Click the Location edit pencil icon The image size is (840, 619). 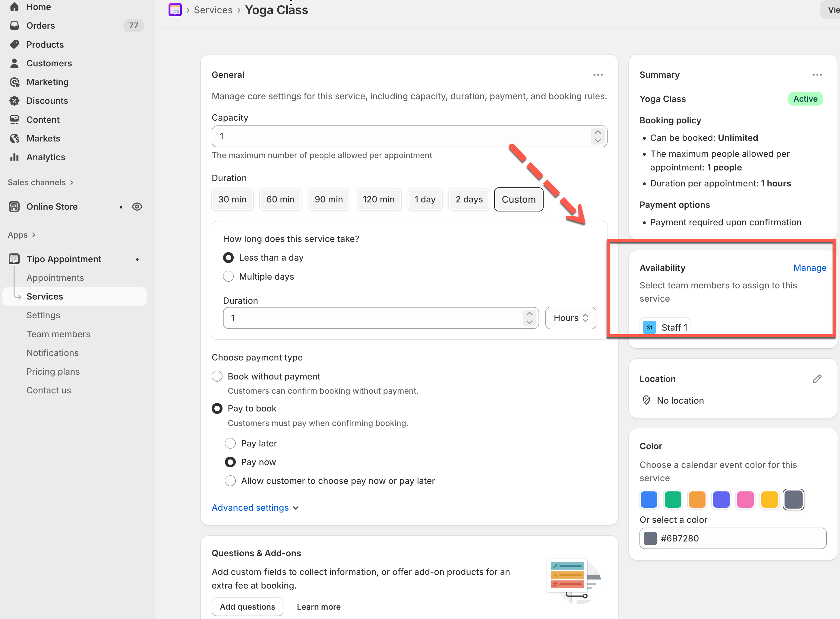817,379
